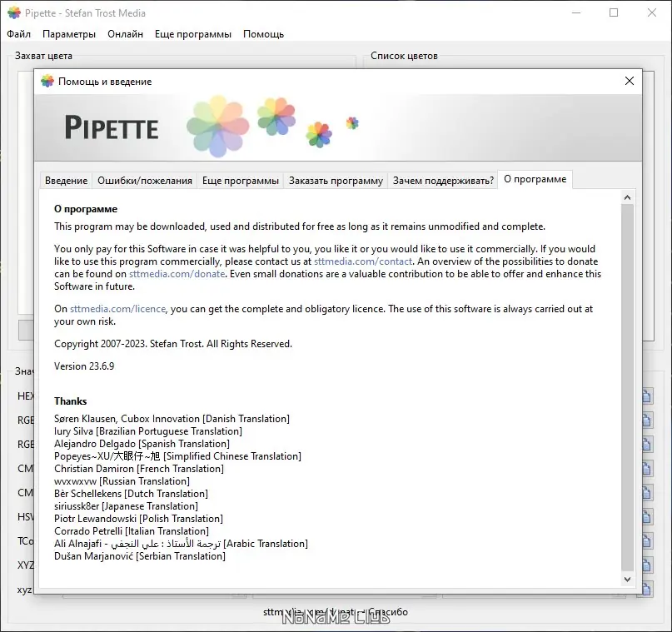Screen dimensions: 672x632
Task: Copy the TCo row value icon in main window
Action: coord(647,541)
